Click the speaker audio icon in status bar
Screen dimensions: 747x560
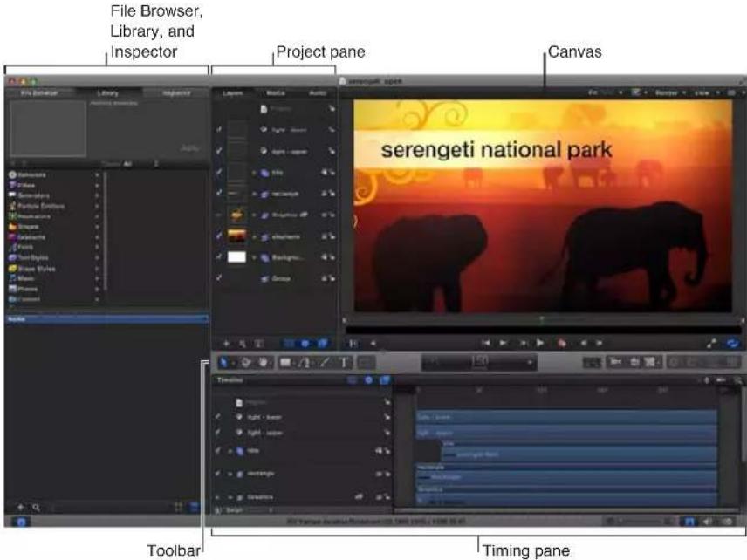click(x=707, y=522)
